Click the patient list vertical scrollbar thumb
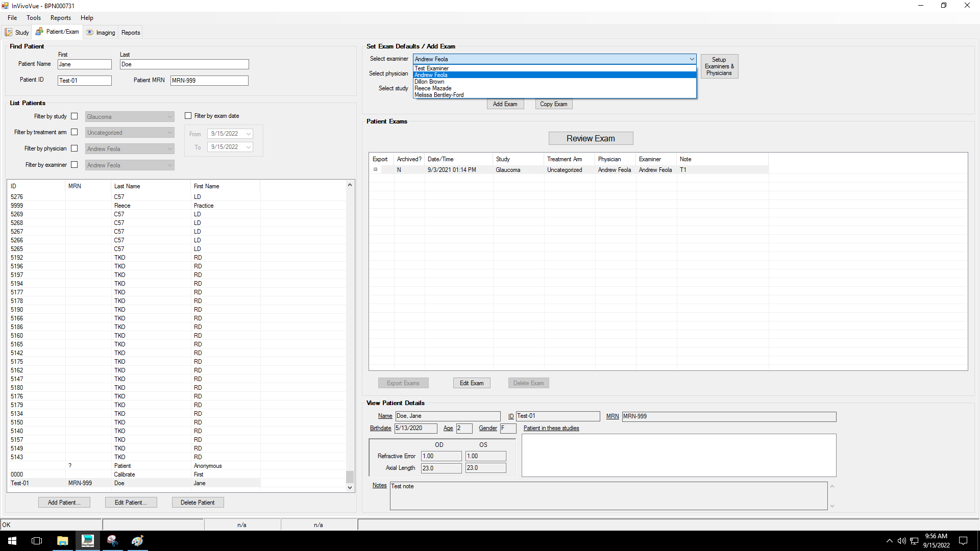The image size is (980, 551). (x=350, y=477)
